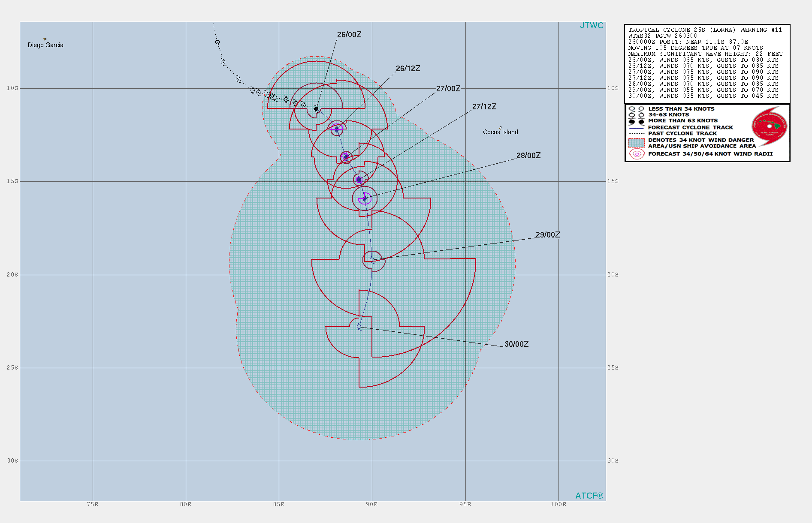Click the right 30S latitude label

(x=613, y=461)
